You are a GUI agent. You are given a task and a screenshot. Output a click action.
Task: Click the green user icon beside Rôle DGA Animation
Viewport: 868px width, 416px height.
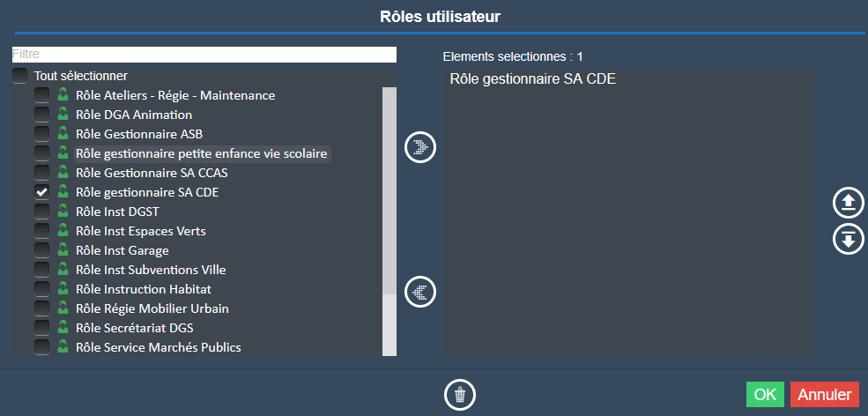63,115
